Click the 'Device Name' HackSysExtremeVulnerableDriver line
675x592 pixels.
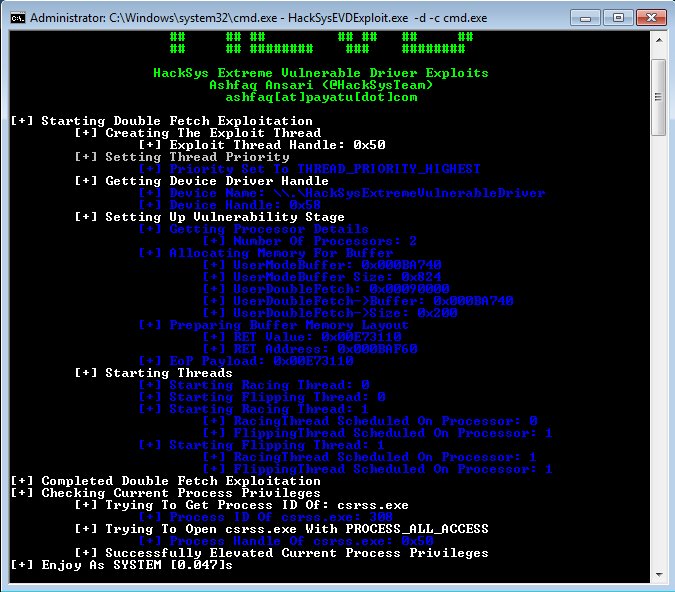342,193
